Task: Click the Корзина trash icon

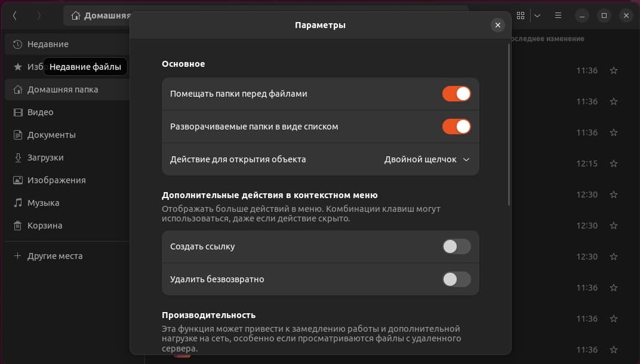Action: coord(17,226)
